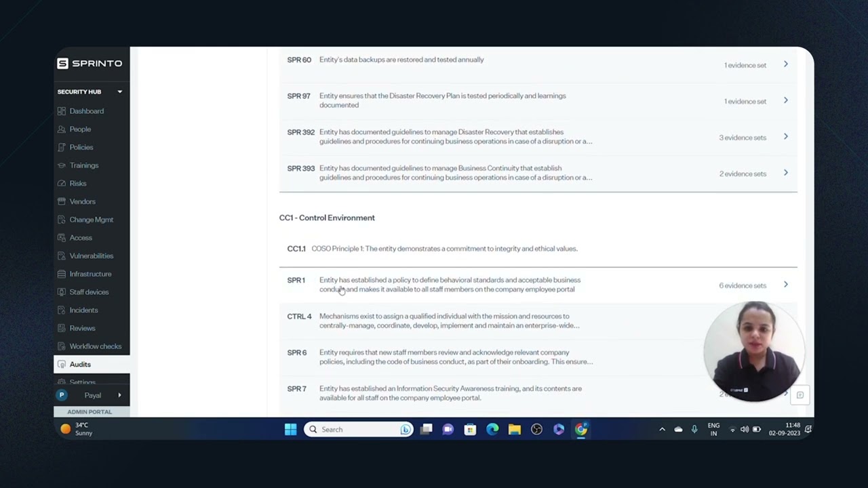Expand the SPR 392 evidence row chevron
Viewport: 868px width, 488px height.
click(786, 137)
